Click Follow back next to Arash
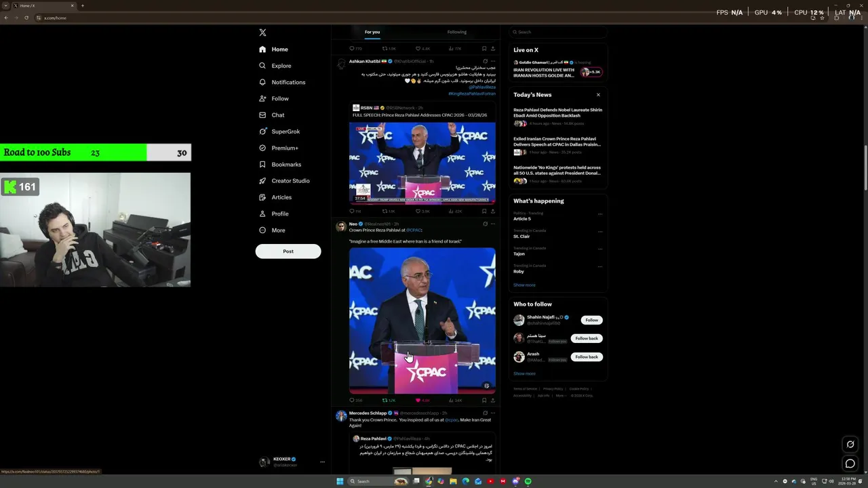 click(x=587, y=357)
